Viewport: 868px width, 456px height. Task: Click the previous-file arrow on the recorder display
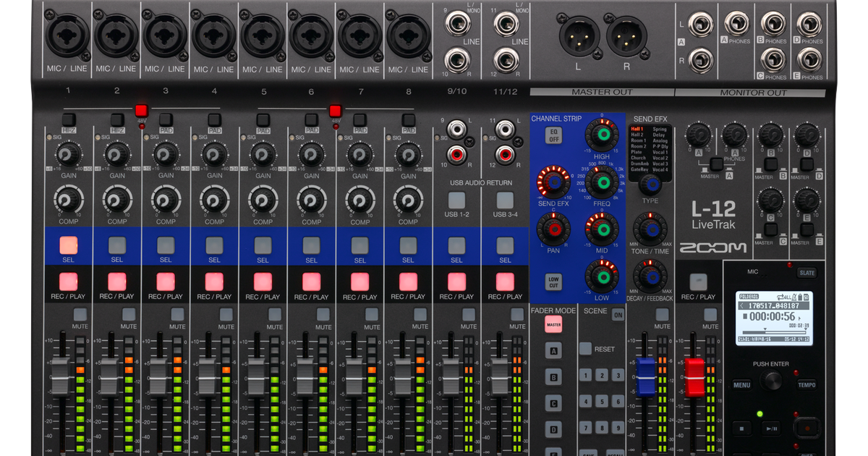point(741,305)
